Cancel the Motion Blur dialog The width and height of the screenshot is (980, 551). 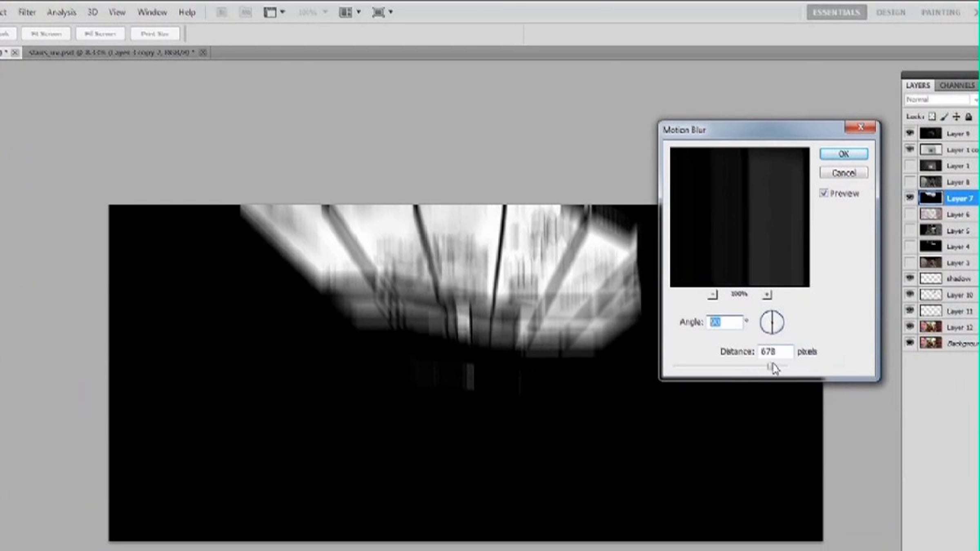(844, 173)
